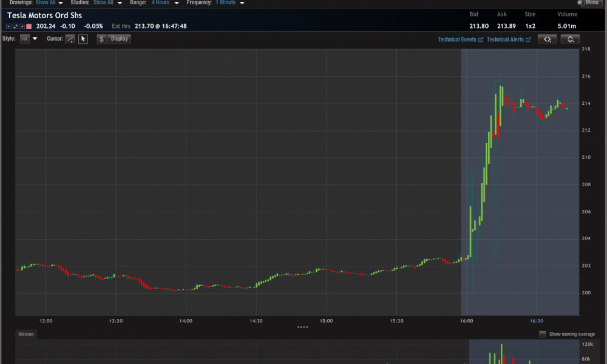Click the Tesla Motors Ord Shs title

click(x=44, y=16)
